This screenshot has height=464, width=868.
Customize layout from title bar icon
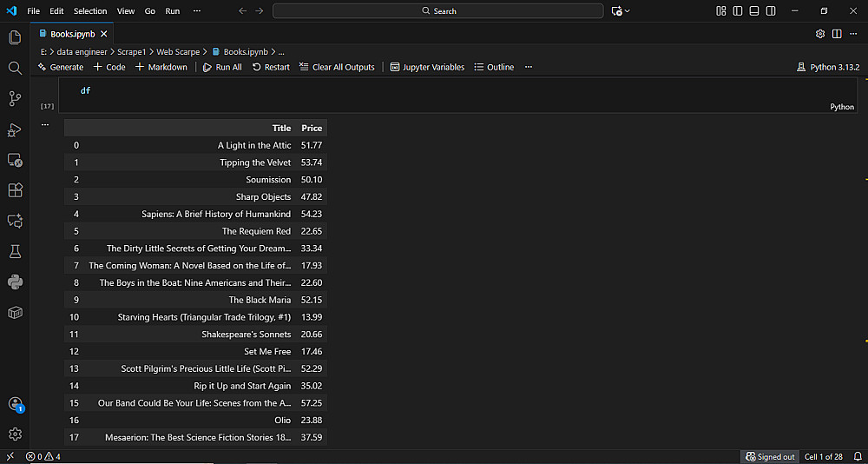click(x=720, y=11)
